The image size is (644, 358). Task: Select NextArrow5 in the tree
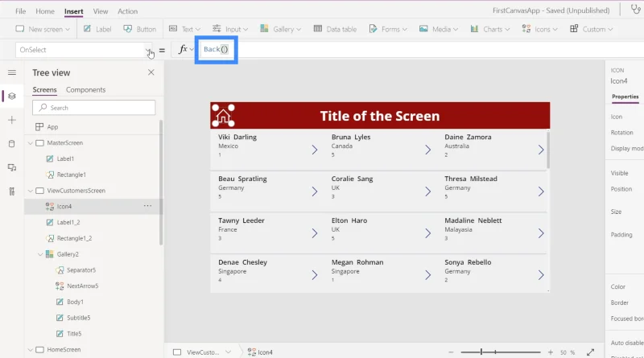(83, 286)
